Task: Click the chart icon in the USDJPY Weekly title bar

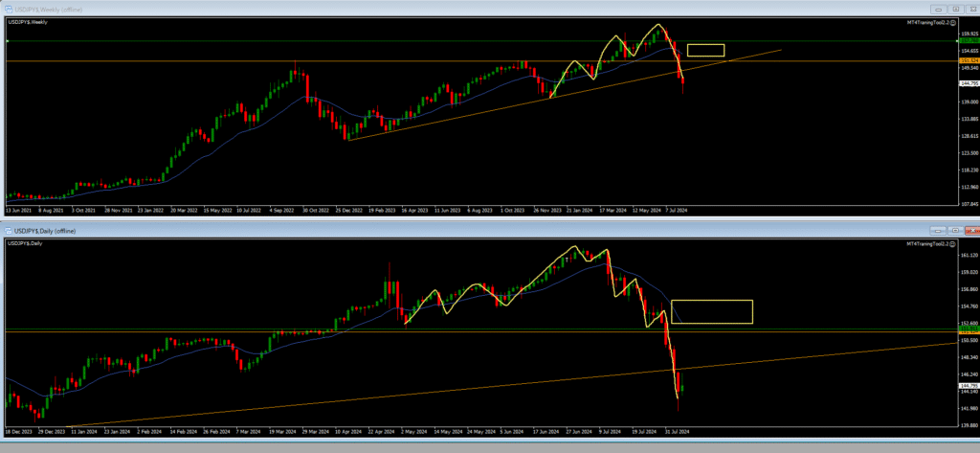Action: point(7,9)
